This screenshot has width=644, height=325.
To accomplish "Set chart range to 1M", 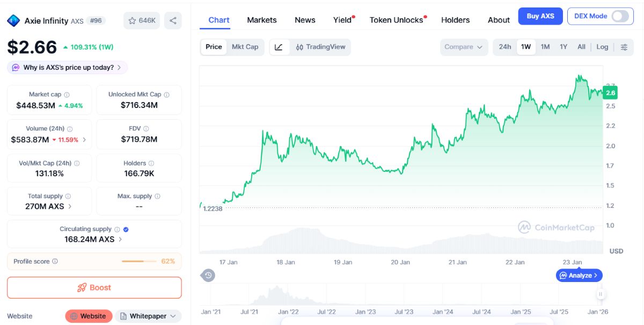I will coord(545,47).
